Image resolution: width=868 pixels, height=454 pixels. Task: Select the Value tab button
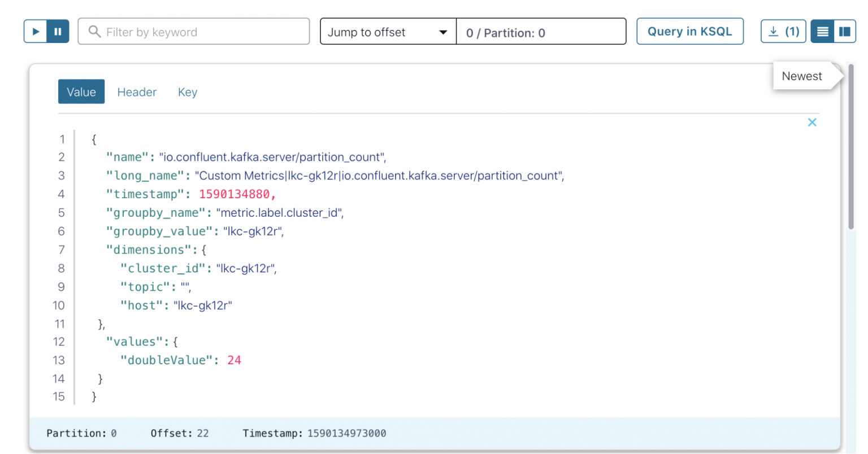coord(81,91)
